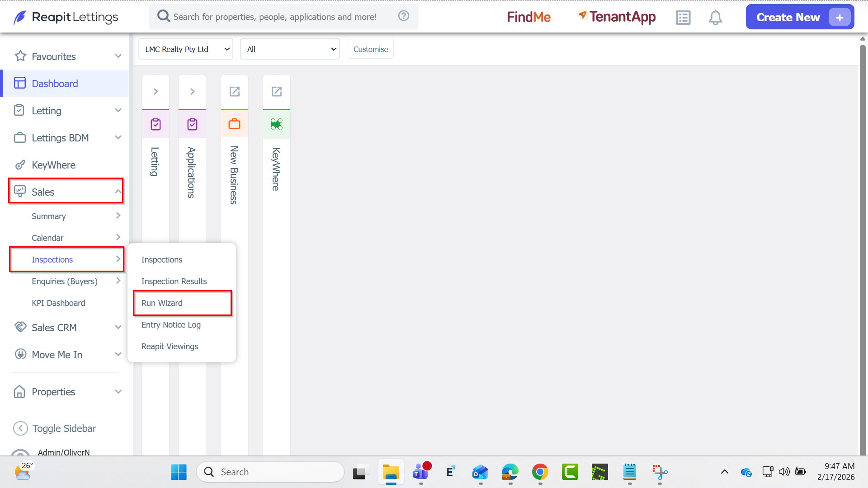The height and width of the screenshot is (488, 868).
Task: Click the list view icon near TenantApp
Action: coord(683,18)
